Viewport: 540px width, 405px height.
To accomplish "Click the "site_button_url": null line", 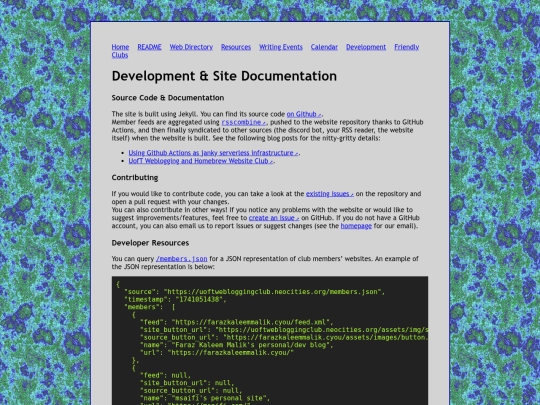I will tap(187, 383).
